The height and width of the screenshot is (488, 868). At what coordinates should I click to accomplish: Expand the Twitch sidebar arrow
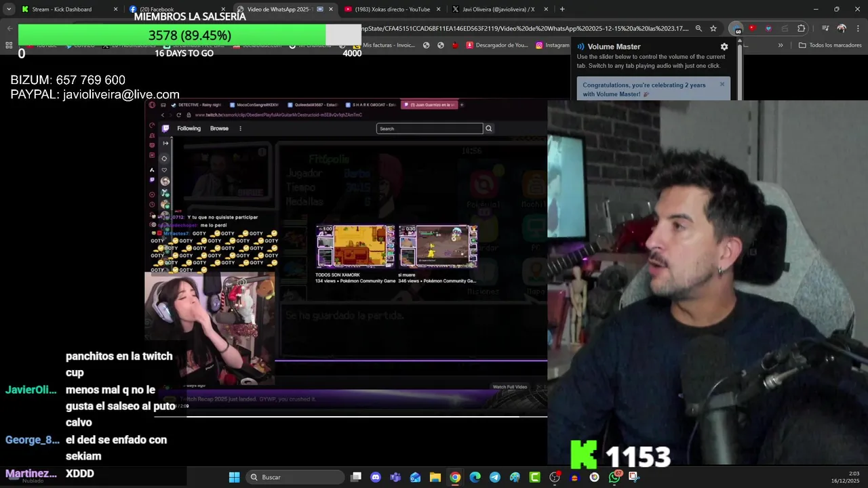coord(165,143)
